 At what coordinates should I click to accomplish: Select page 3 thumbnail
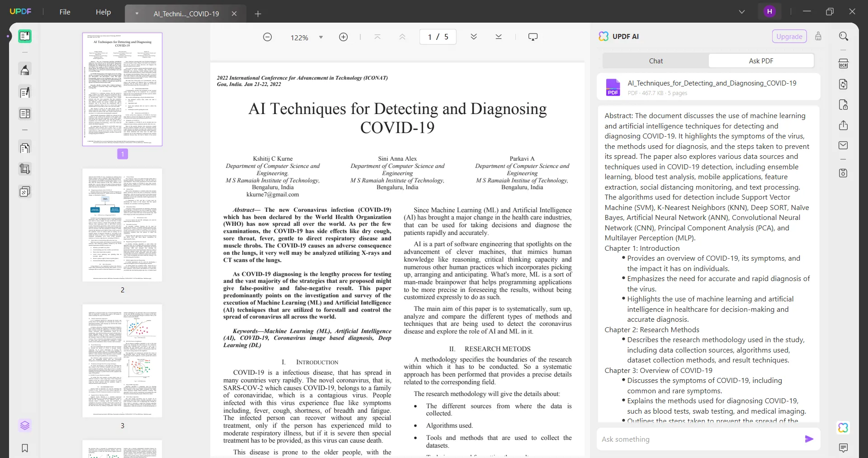click(x=122, y=361)
